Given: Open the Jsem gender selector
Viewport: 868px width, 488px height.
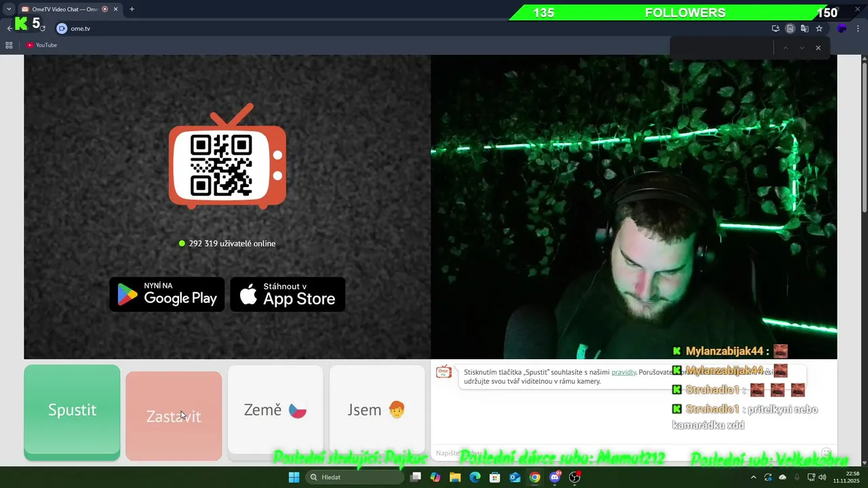Looking at the screenshot, I should tap(377, 410).
